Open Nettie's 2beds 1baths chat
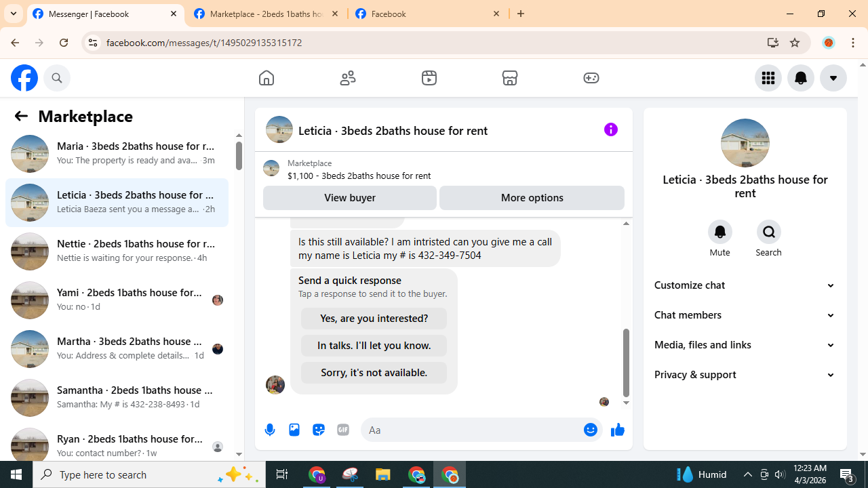This screenshot has height=488, width=868. pos(117,251)
